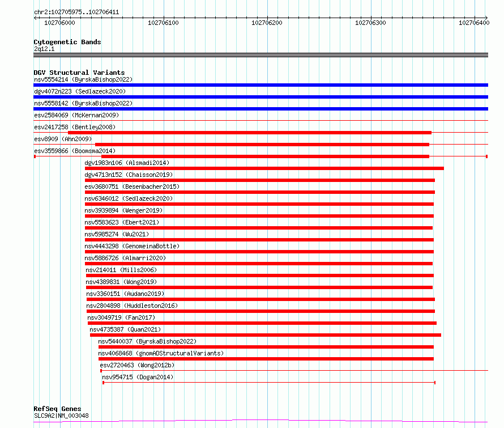Click nsv4735387 (Quan2021) label
The image size is (504, 428).
point(125,329)
